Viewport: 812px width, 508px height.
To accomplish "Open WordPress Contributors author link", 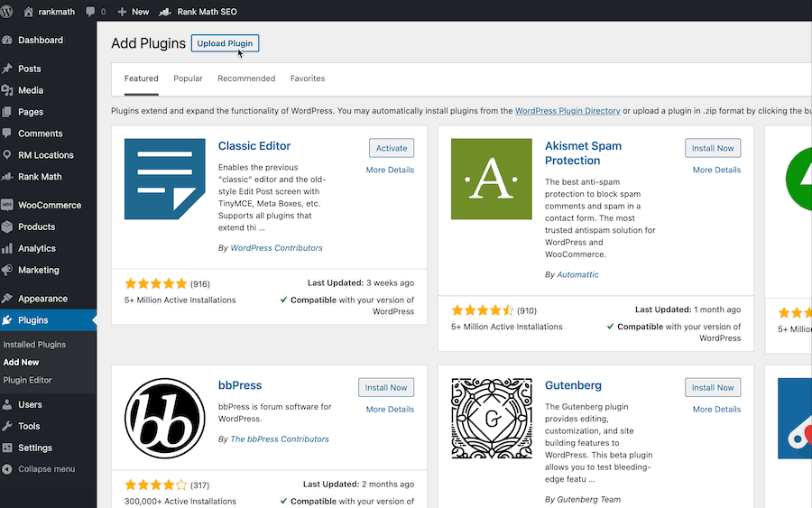I will point(277,248).
